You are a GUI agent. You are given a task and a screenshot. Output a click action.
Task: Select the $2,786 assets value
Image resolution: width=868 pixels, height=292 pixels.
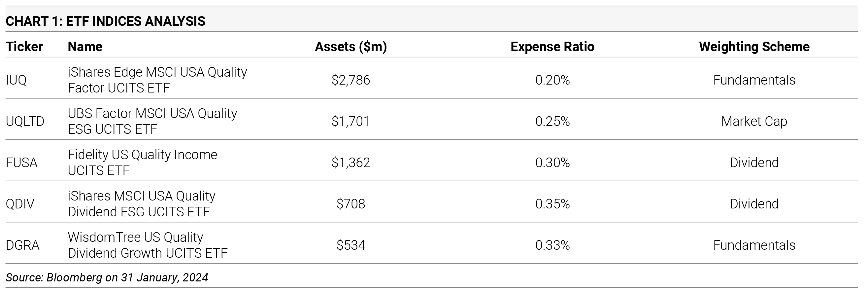pos(351,80)
